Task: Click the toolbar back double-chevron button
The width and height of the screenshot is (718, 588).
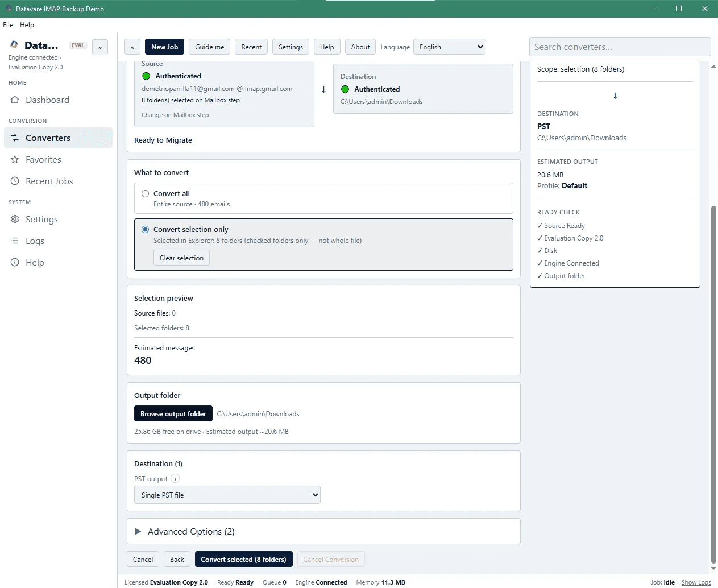Action: pyautogui.click(x=132, y=47)
